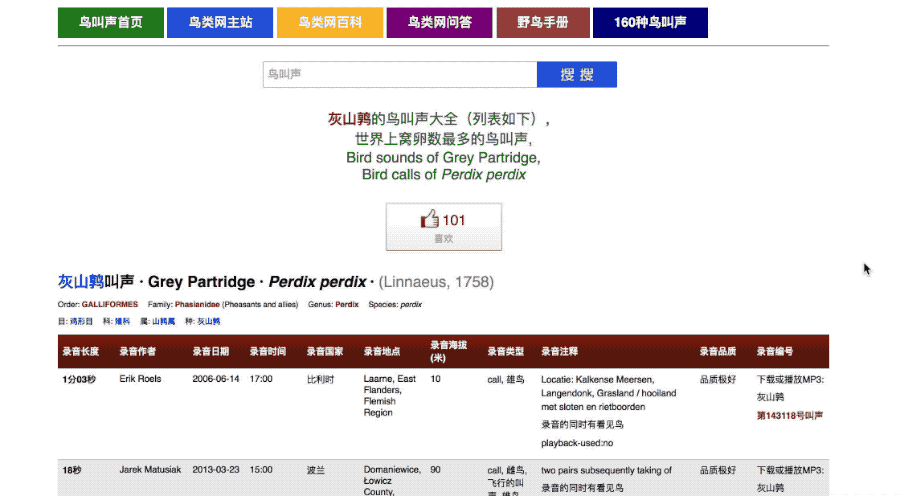Select the 比利时 country cell

320,379
